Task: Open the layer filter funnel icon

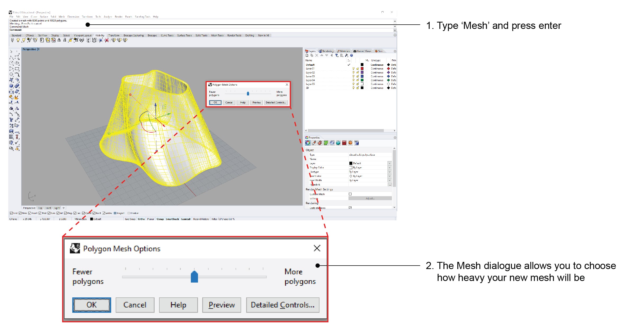Action: (336, 55)
